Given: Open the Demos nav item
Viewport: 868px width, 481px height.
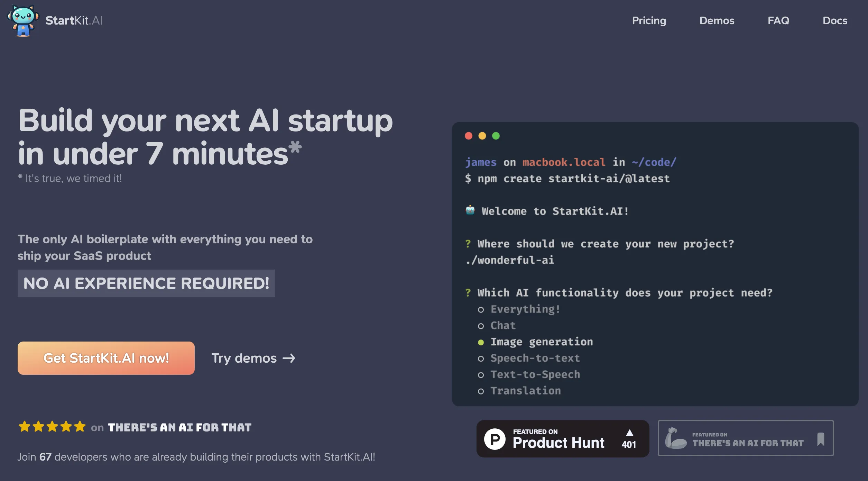Looking at the screenshot, I should (x=717, y=20).
